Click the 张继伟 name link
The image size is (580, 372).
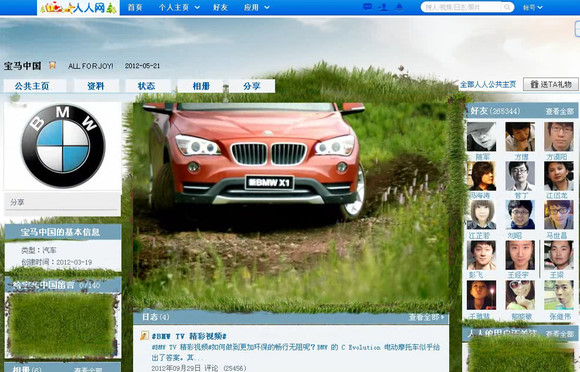(x=560, y=317)
